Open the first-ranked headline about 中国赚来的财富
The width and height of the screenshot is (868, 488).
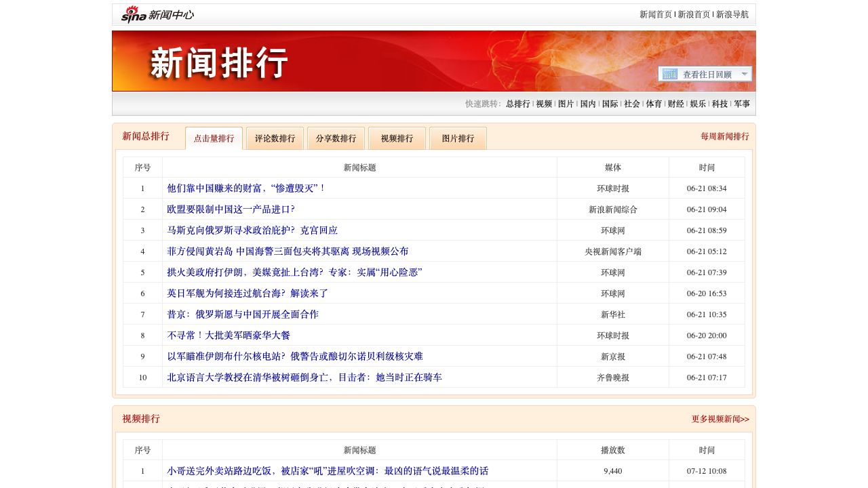pyautogui.click(x=247, y=188)
